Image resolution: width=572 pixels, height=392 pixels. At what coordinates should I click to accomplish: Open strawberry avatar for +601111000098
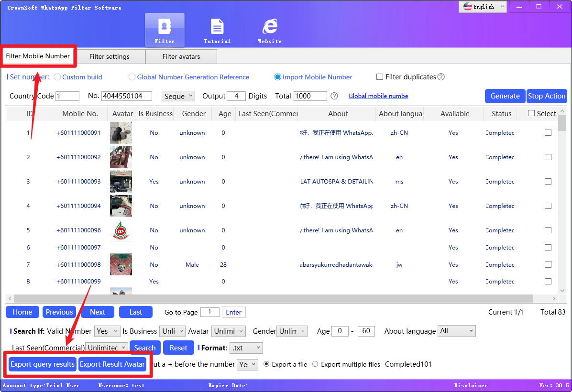coord(121,264)
